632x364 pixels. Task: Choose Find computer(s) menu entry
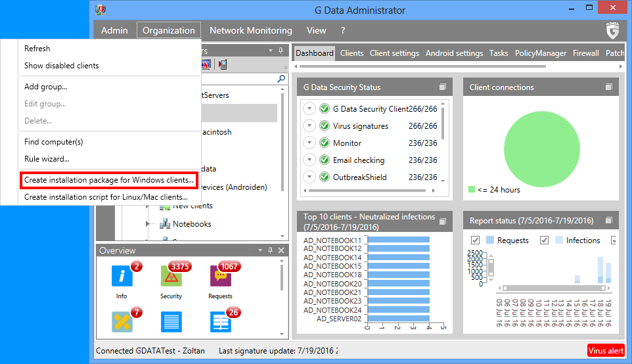pos(54,142)
